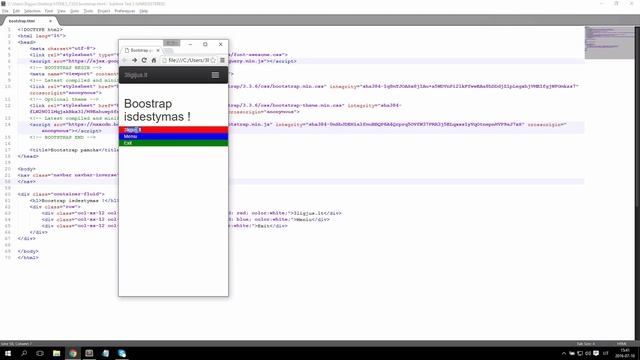Reload the page in Chrome
Image resolution: width=640 pixels, height=360 pixels.
pyautogui.click(x=144, y=60)
